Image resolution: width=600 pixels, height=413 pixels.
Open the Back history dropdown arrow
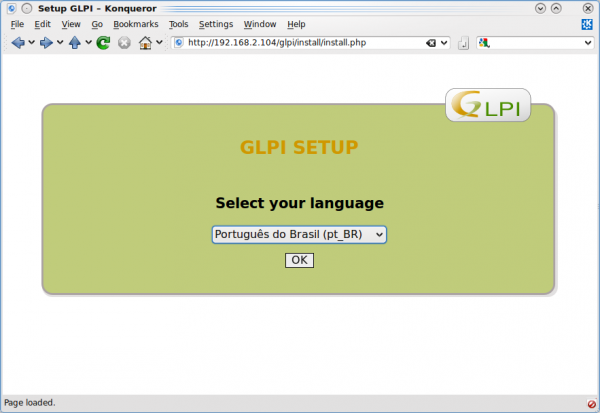pos(32,42)
